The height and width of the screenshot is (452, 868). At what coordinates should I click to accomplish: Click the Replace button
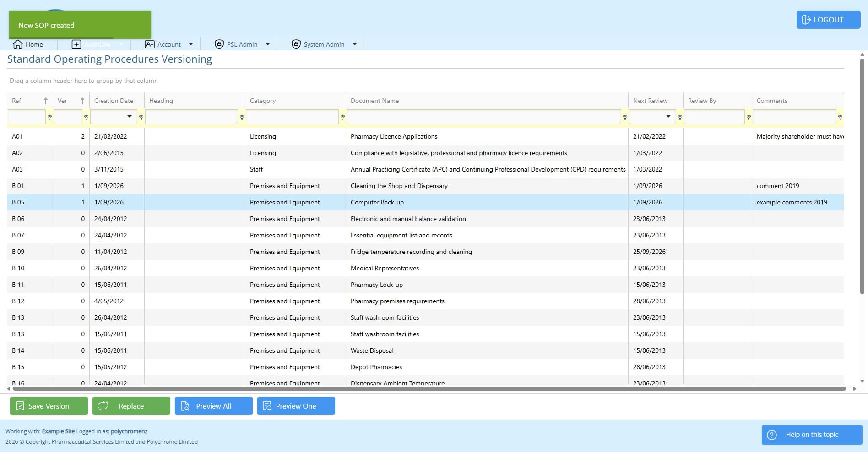[x=131, y=406]
